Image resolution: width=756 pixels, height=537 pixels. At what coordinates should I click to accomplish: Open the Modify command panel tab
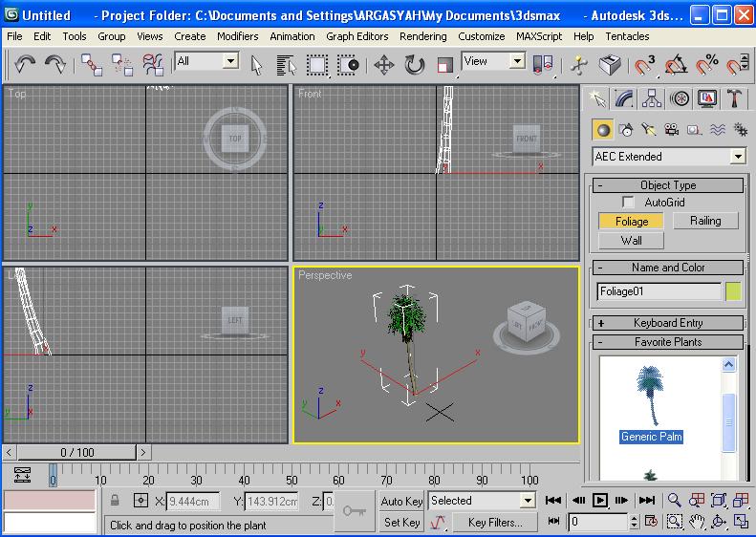tap(625, 98)
